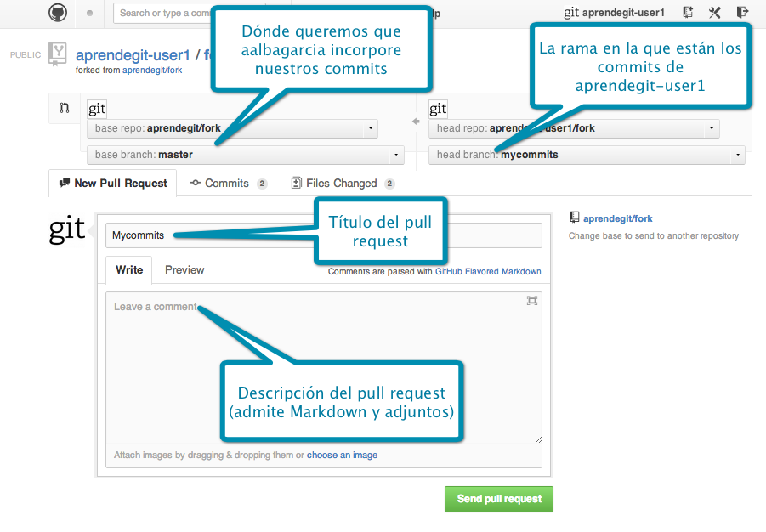Viewport: 766px width, 532px height.
Task: Click the forked repository icon beside repo name
Action: click(x=57, y=54)
